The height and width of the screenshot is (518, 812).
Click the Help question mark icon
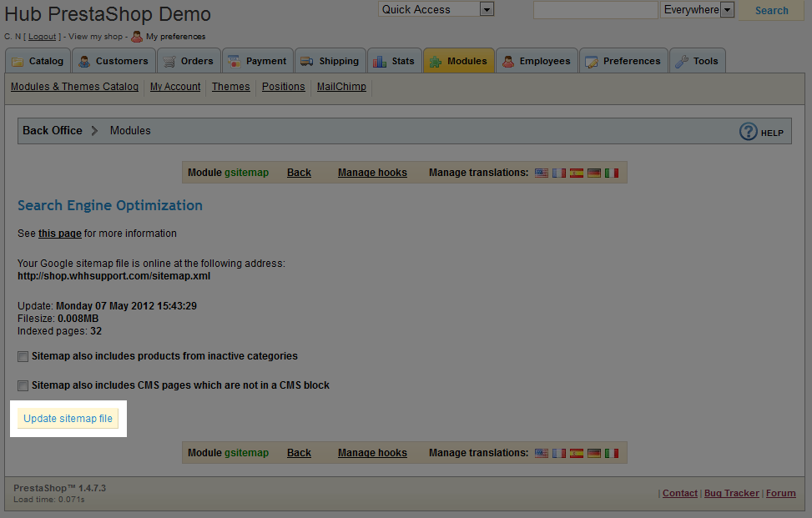point(749,132)
